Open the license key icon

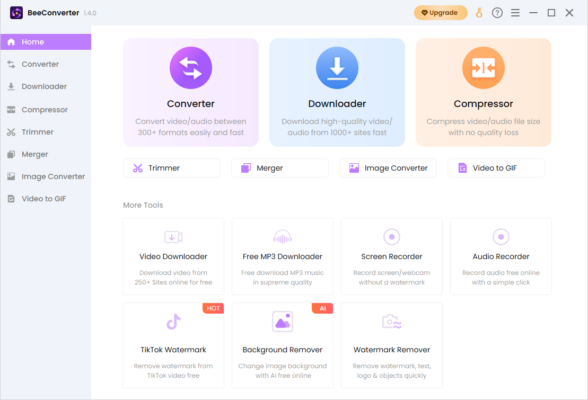(x=479, y=13)
